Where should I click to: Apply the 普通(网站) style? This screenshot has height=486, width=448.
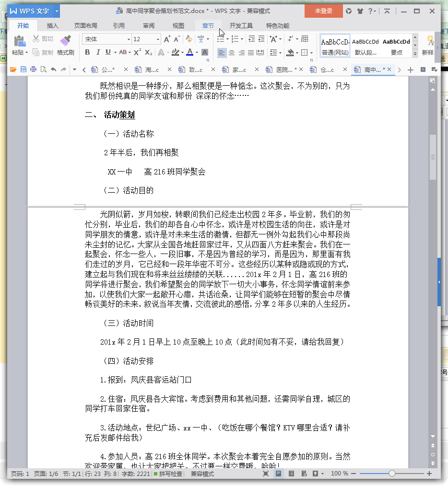pyautogui.click(x=335, y=46)
